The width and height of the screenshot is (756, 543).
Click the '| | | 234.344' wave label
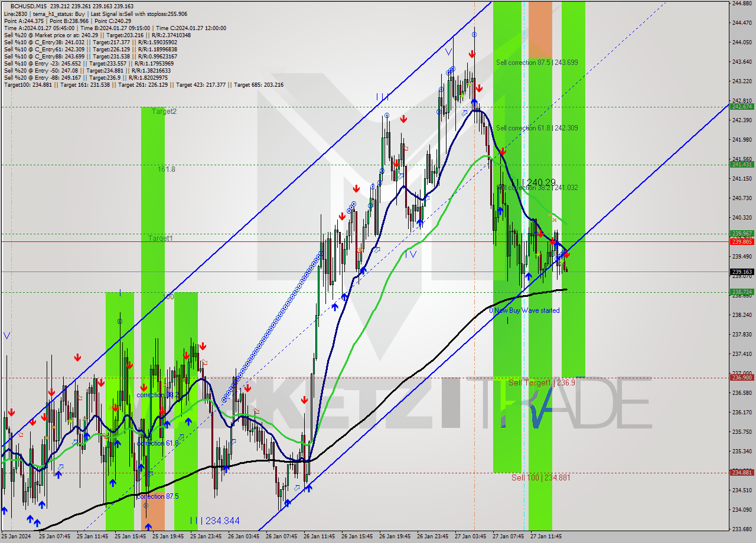215,521
